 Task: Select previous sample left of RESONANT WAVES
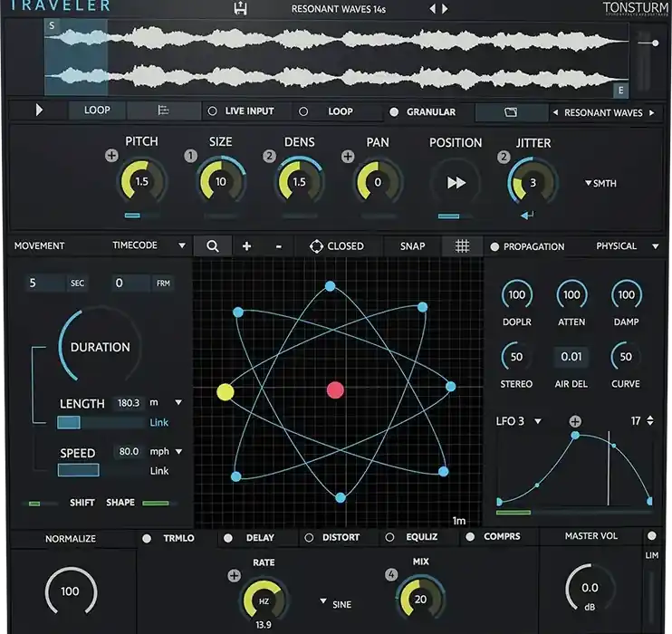coord(555,112)
